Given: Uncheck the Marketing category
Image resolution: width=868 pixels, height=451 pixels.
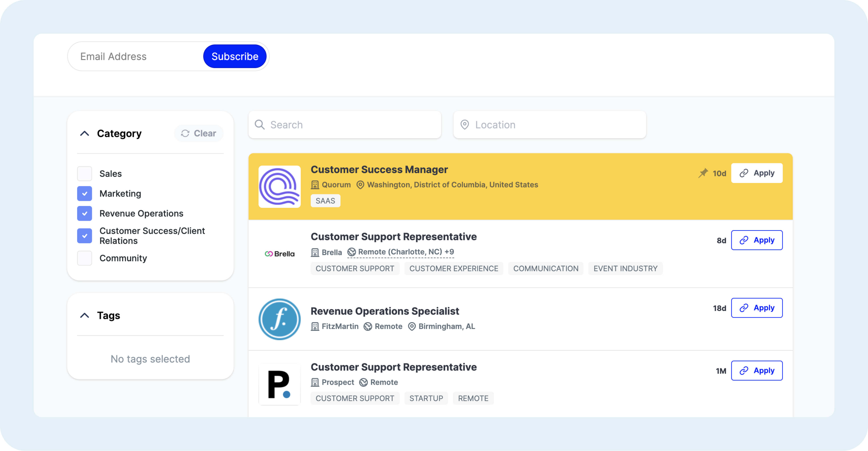Looking at the screenshot, I should (85, 194).
